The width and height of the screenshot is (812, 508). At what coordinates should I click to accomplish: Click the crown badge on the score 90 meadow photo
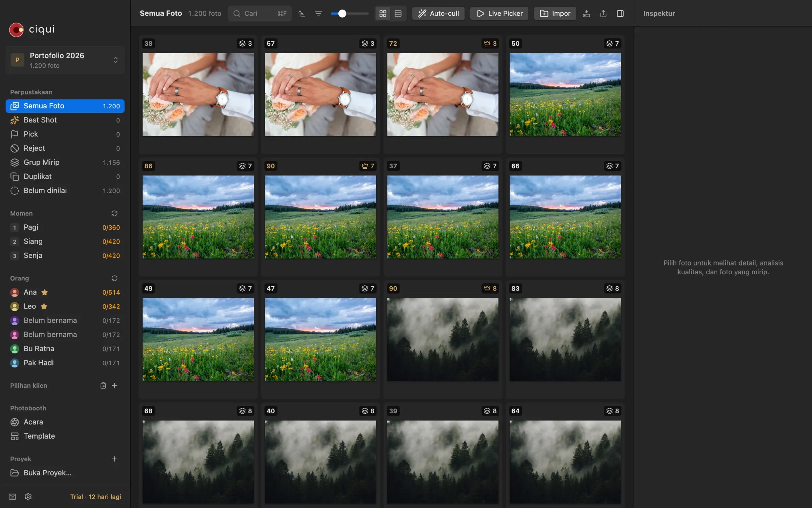(368, 166)
